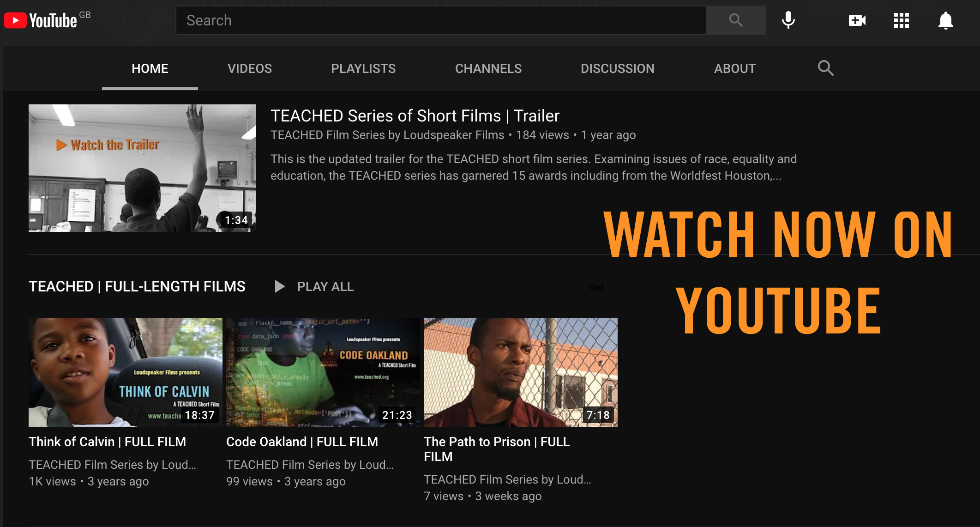Click channel name under Think of Calvin

coord(112,465)
